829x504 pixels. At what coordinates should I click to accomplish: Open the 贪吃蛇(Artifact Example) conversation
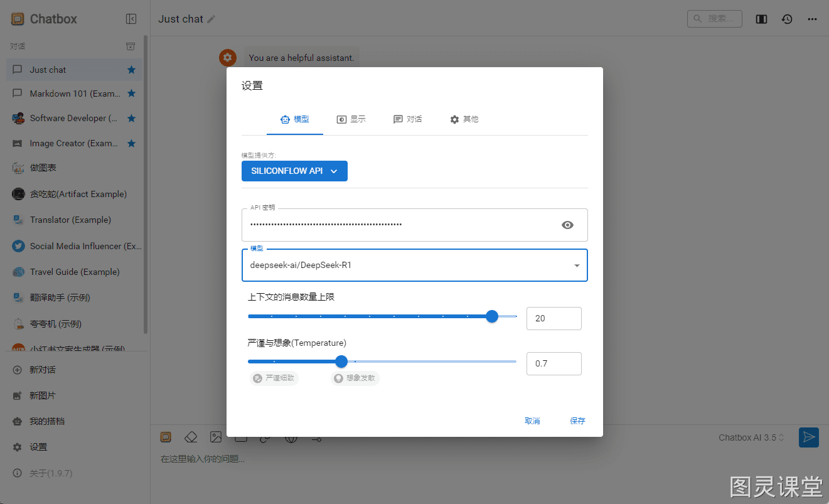tap(75, 194)
